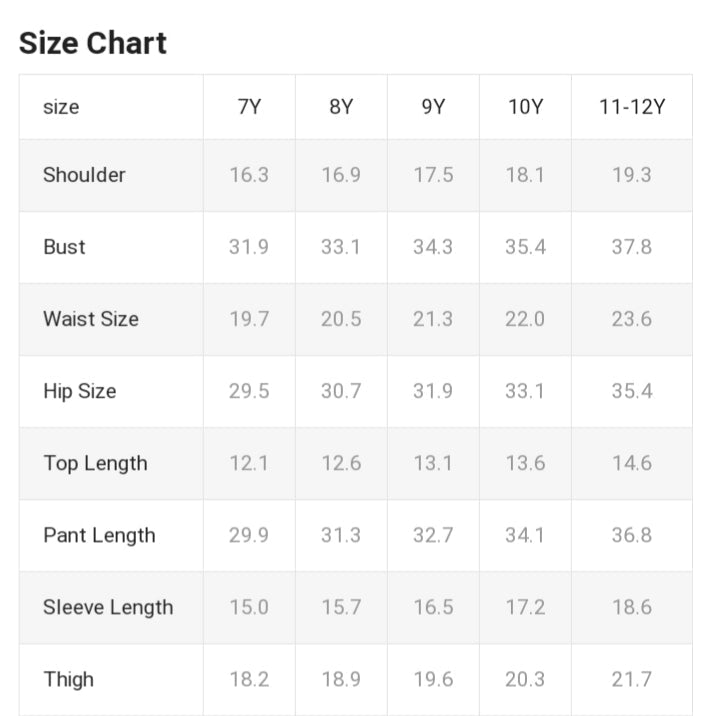716x716 pixels.
Task: Click Pant Length value 34.1 for 10Y
Action: click(525, 535)
